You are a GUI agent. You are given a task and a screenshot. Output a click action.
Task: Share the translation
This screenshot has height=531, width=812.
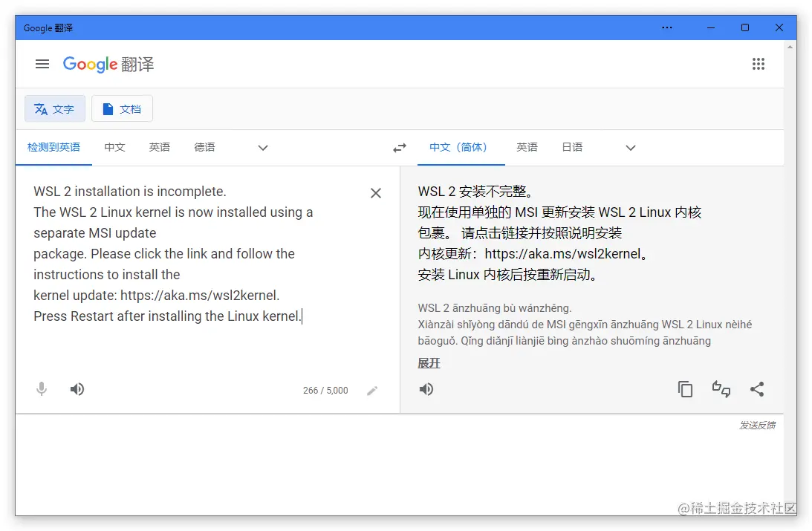click(x=757, y=389)
